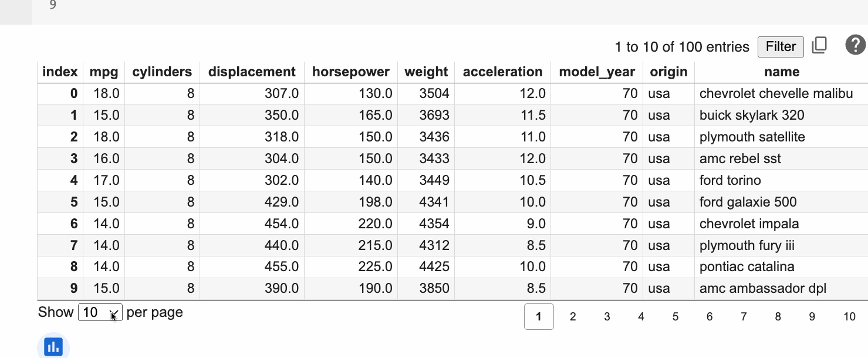Image resolution: width=868 pixels, height=358 pixels.
Task: Click the horsepower column header
Action: pyautogui.click(x=350, y=72)
